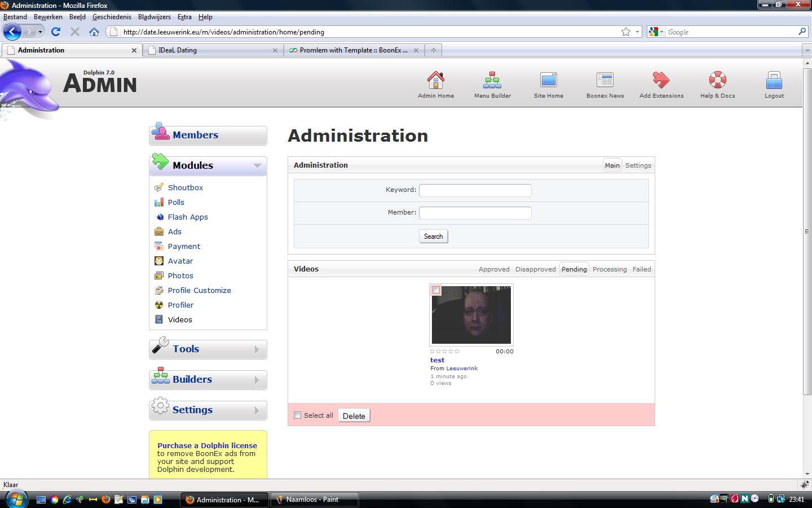Go to Site Home via the monitor icon

click(x=548, y=81)
